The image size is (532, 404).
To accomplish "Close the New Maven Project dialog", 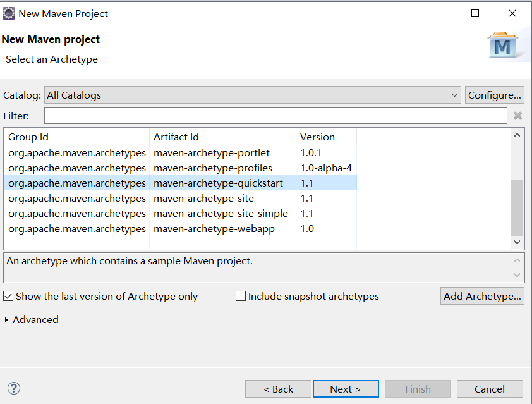I will coord(512,13).
